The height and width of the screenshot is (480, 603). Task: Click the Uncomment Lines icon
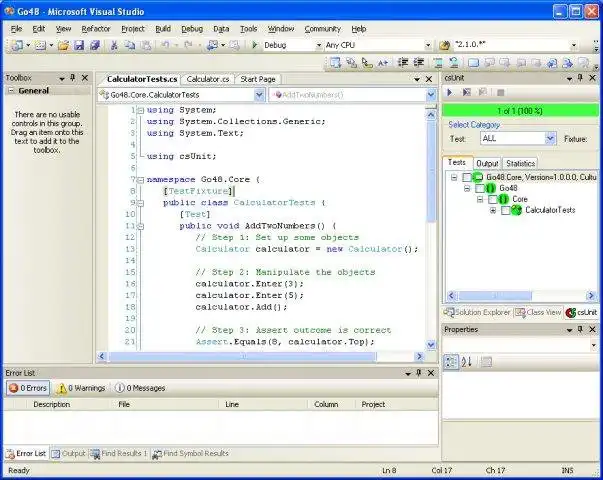[454, 62]
